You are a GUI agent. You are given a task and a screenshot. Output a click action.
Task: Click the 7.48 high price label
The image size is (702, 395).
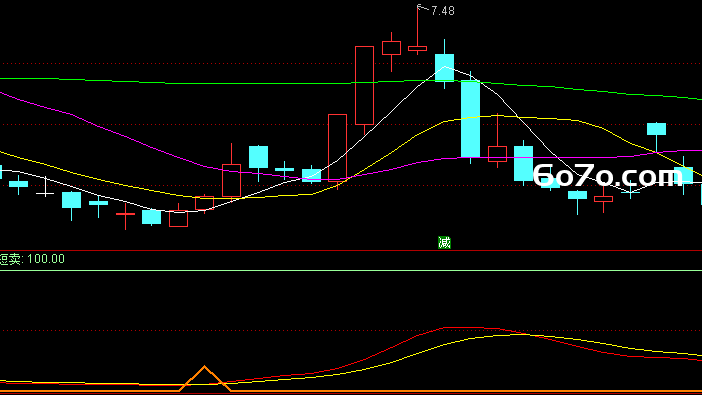pyautogui.click(x=442, y=11)
